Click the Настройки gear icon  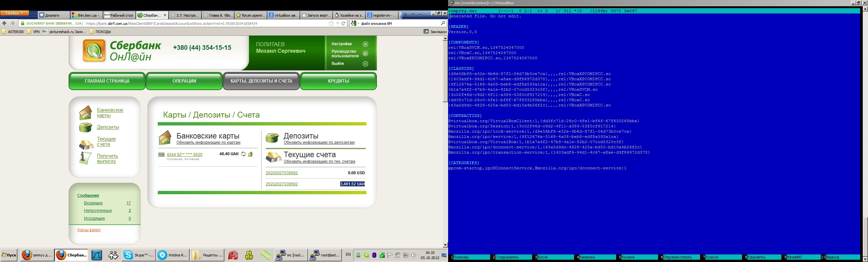coord(365,44)
